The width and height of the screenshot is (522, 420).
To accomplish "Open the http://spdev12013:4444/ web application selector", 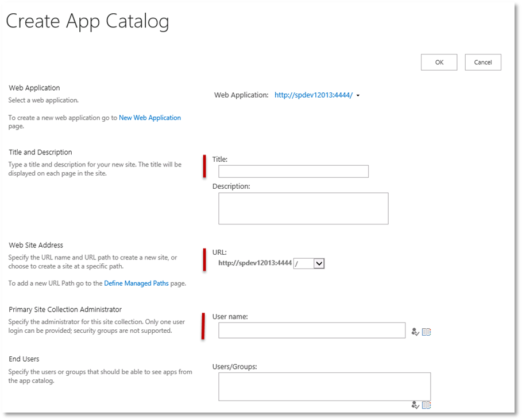I will coord(313,95).
